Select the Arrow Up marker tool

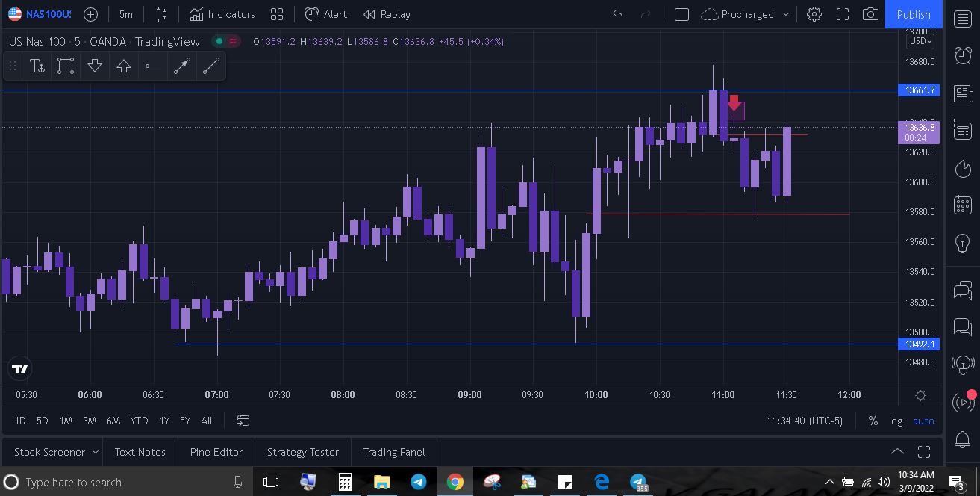pos(124,66)
